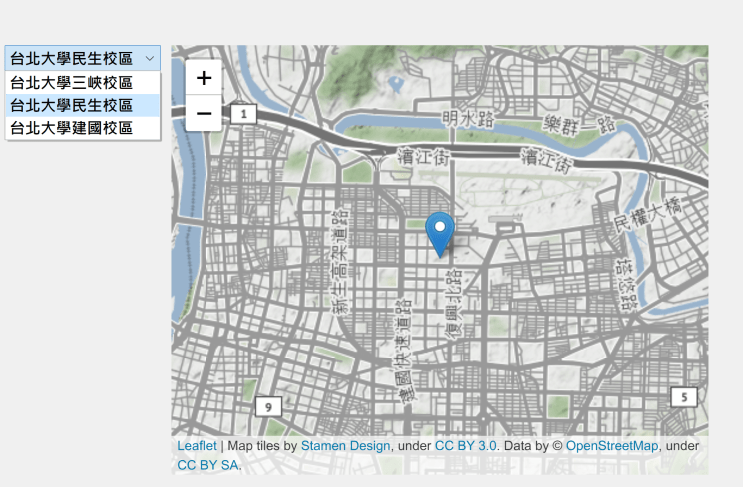Click the route 9 highway shield

(268, 406)
